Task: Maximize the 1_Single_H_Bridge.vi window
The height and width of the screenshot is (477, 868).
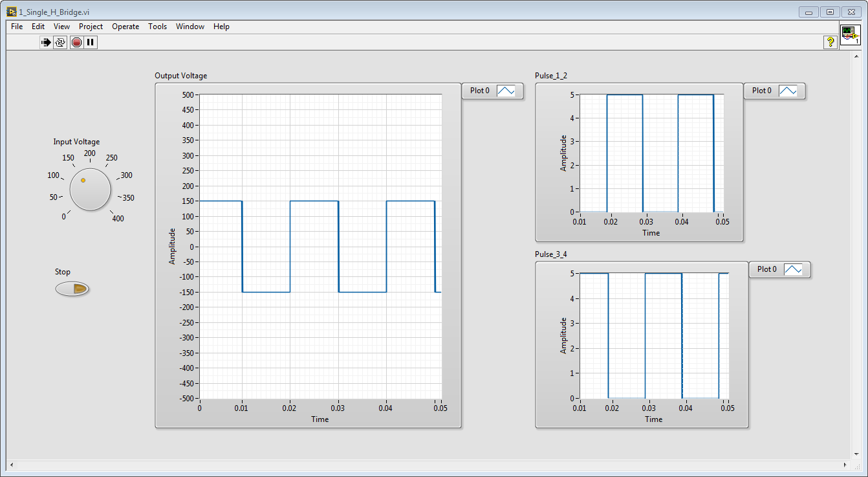Action: click(x=829, y=12)
